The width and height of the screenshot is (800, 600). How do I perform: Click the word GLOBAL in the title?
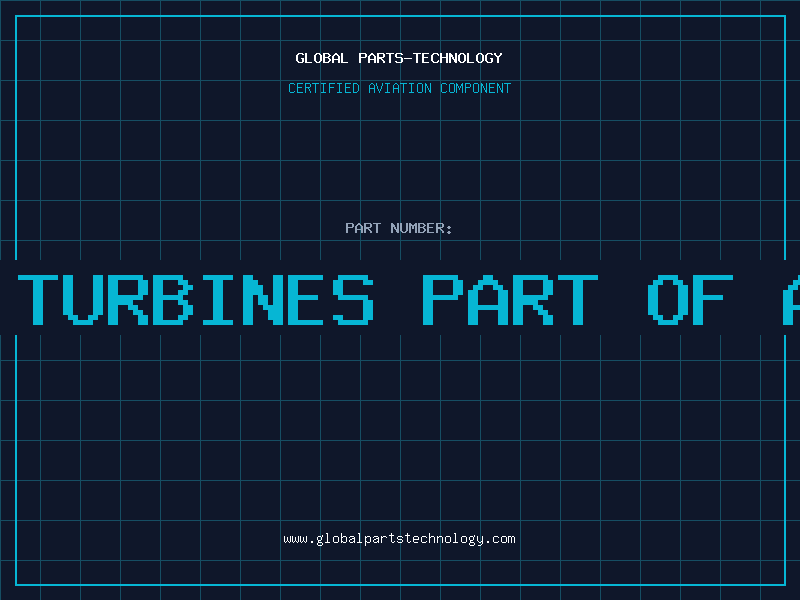click(x=322, y=58)
